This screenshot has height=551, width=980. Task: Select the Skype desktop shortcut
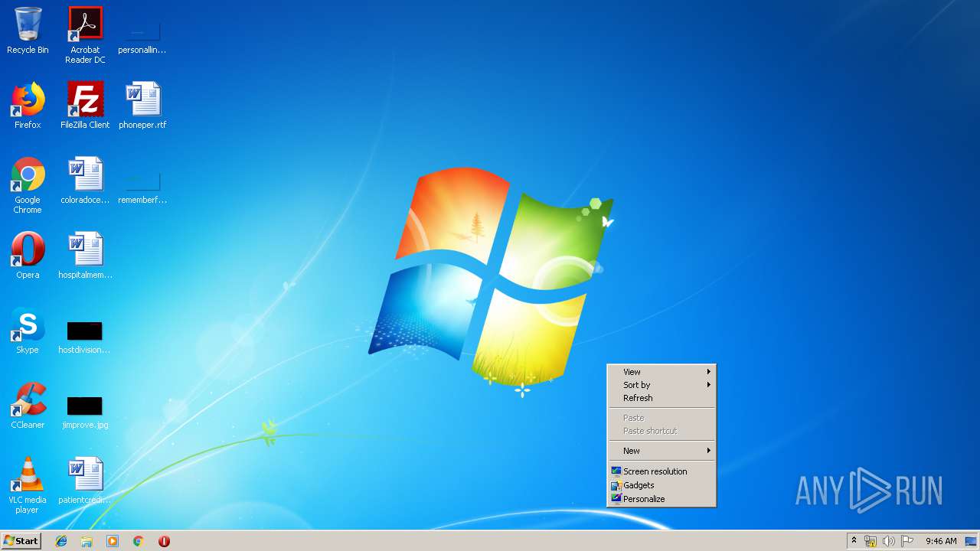28,331
